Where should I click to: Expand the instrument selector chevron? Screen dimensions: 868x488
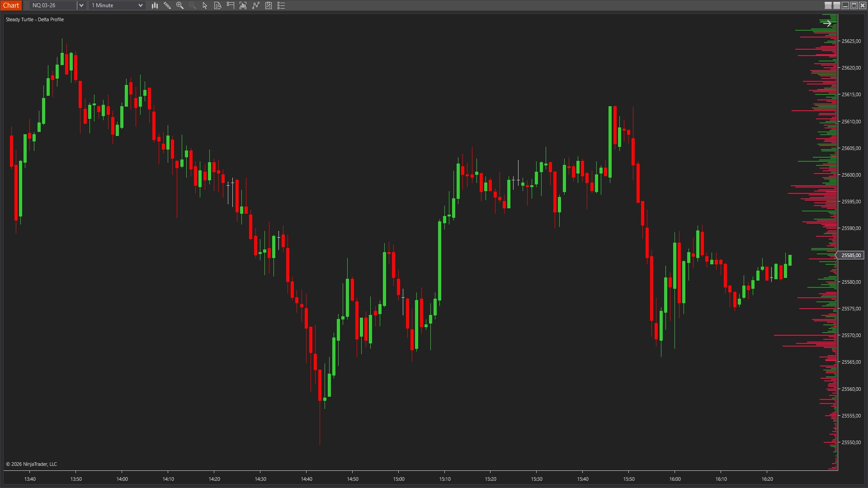pyautogui.click(x=81, y=5)
